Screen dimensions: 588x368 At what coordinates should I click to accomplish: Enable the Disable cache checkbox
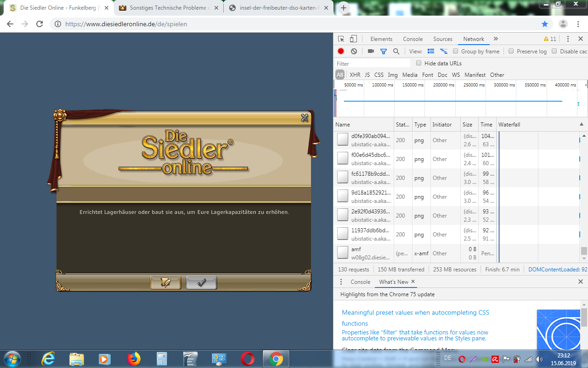point(554,52)
